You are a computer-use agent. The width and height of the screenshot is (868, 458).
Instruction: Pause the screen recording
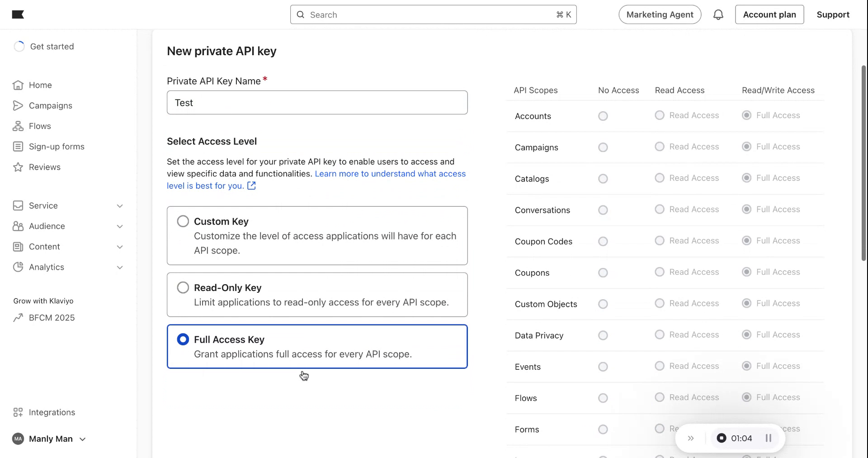tap(768, 438)
